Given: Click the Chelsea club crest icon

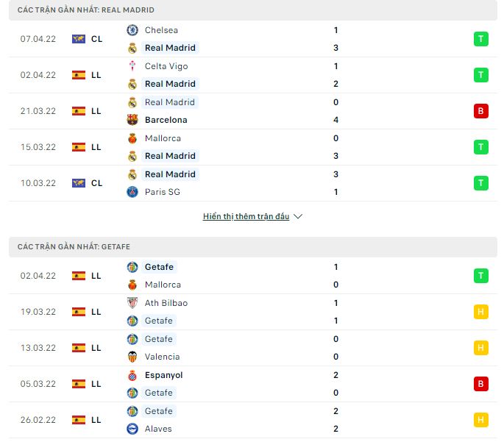Looking at the screenshot, I should pos(132,30).
